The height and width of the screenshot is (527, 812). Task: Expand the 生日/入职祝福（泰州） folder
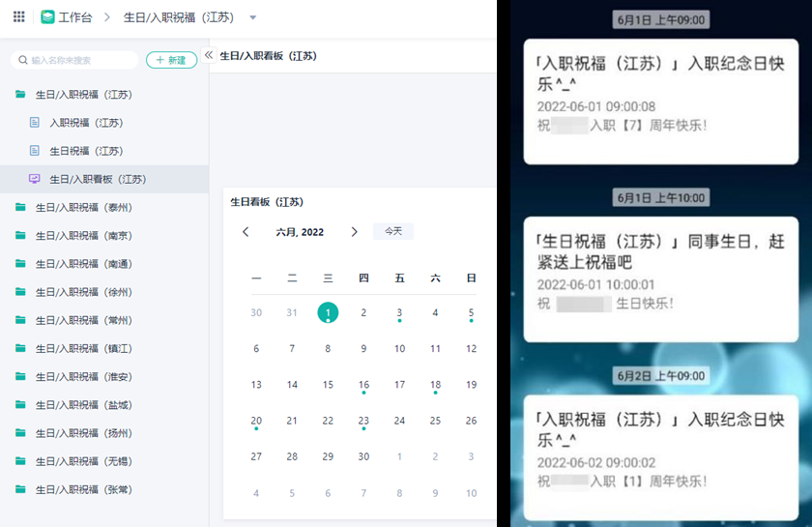[x=104, y=207]
